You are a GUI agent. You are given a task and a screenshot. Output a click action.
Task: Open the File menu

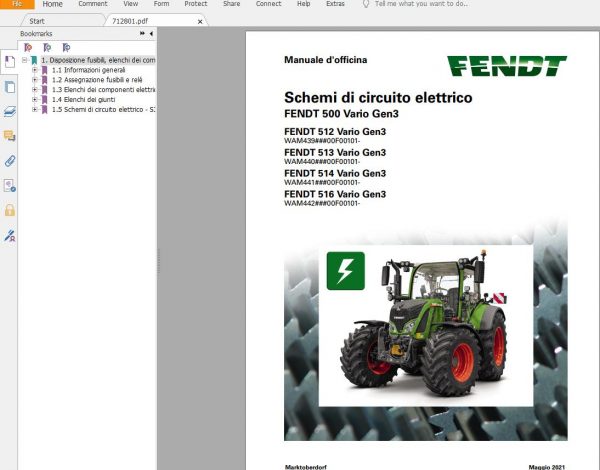[x=17, y=4]
